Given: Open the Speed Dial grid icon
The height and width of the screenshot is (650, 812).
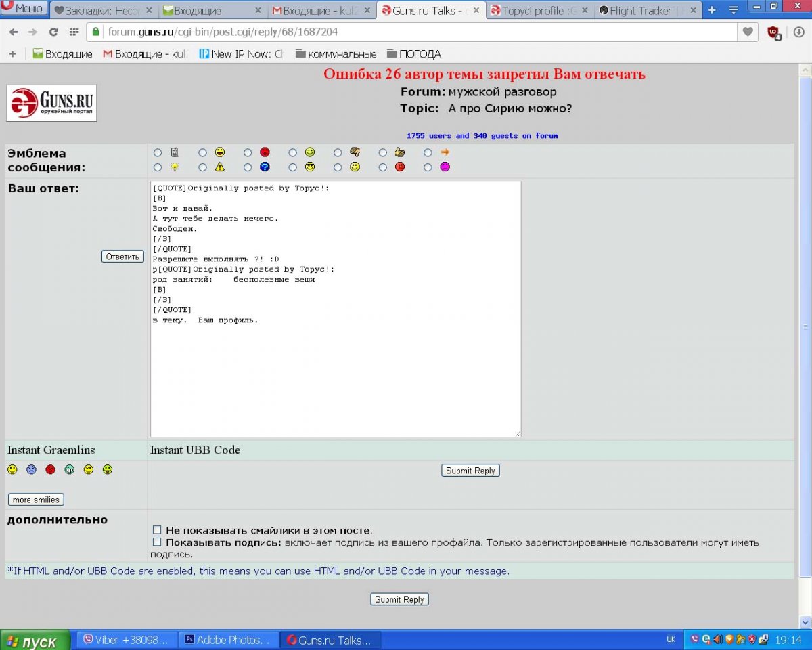Looking at the screenshot, I should (74, 32).
